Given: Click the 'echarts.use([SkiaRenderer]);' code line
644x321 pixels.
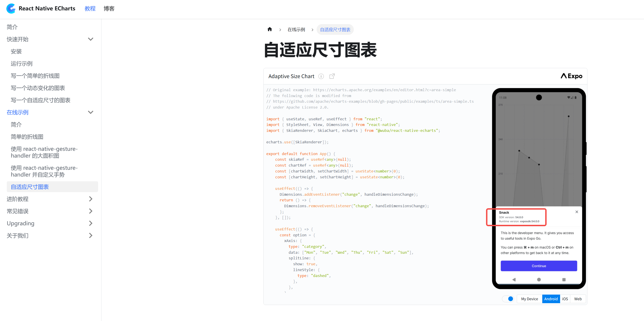Looking at the screenshot, I should [297, 142].
